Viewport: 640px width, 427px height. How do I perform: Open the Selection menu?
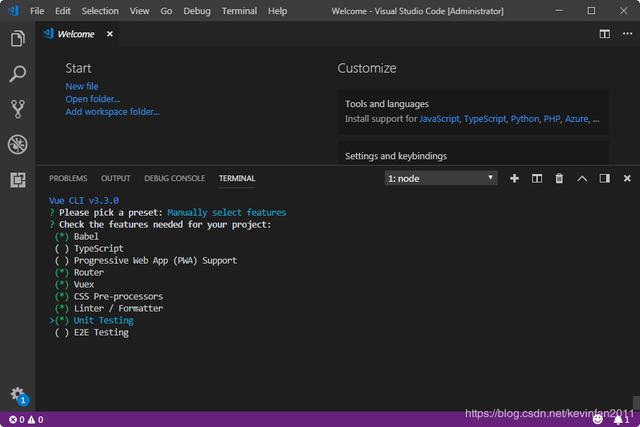100,11
